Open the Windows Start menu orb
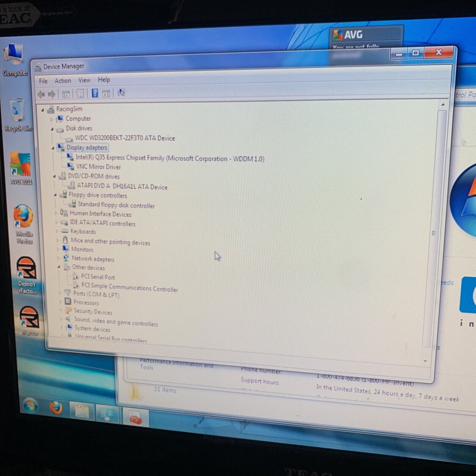Image resolution: width=476 pixels, height=476 pixels. coord(30,405)
